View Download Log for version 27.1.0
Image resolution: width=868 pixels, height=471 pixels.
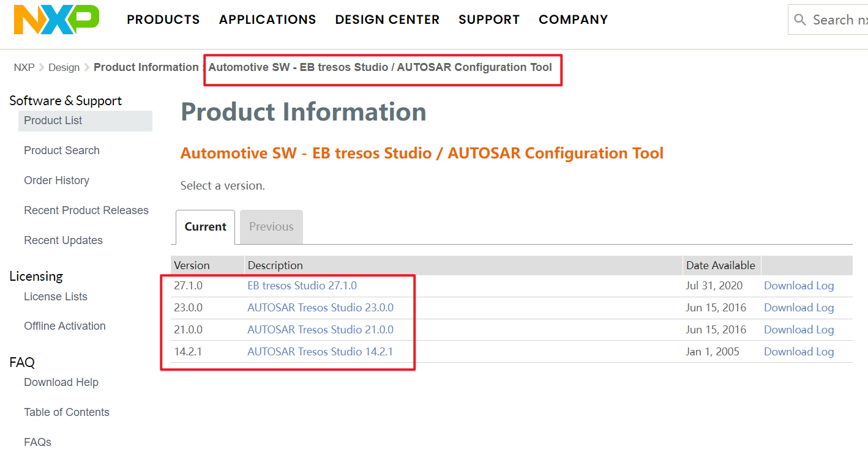click(x=799, y=285)
